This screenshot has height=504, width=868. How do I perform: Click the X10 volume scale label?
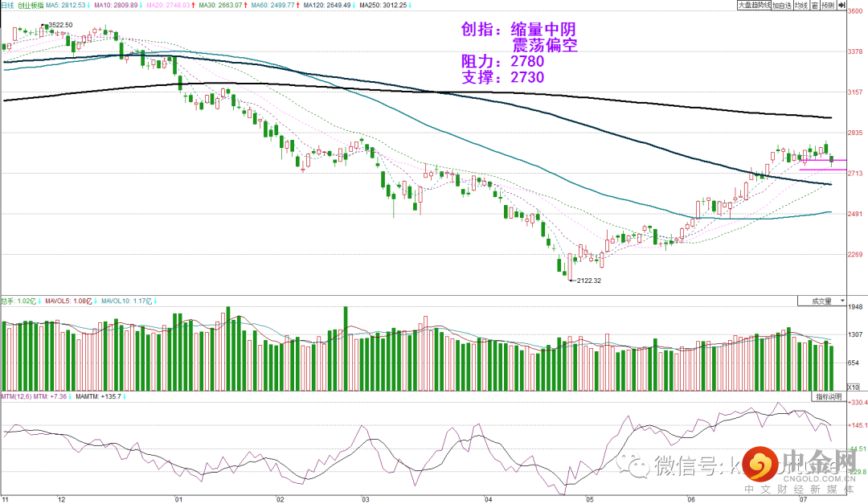pos(854,387)
